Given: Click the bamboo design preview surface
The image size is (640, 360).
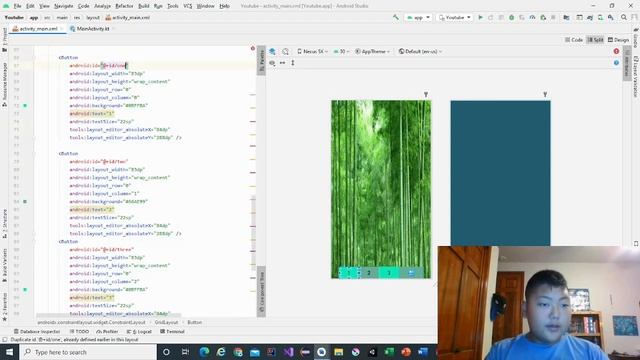Looking at the screenshot, I should coord(381,189).
